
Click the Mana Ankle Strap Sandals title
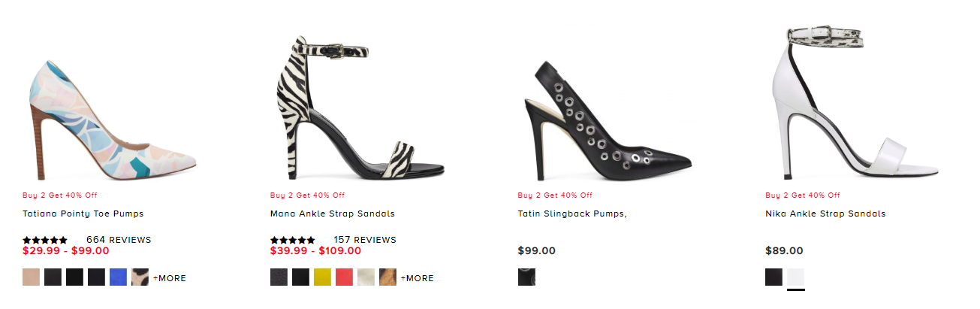(x=332, y=214)
